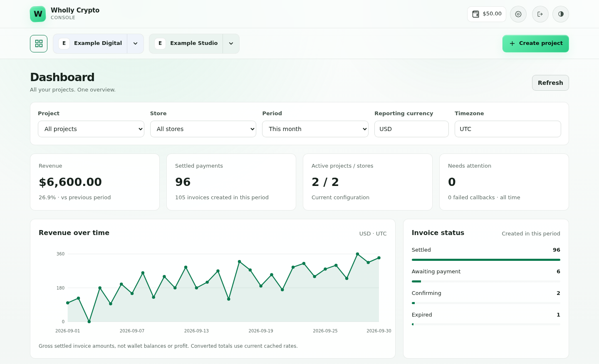Click the 2 / 2 active projects value
Screen dimensions: 599x364
point(325,182)
